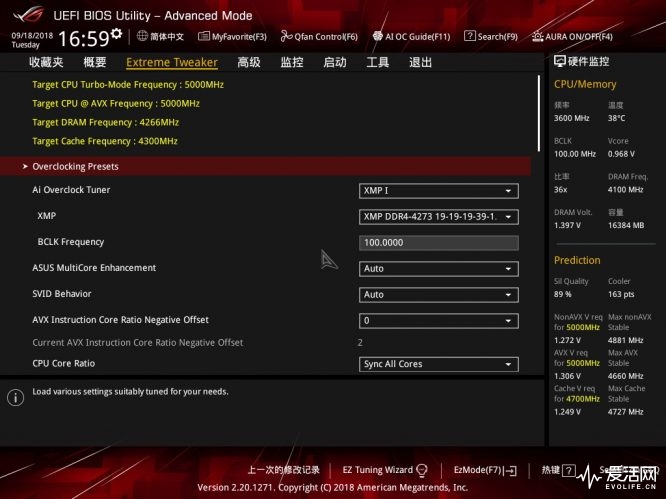666x499 pixels.
Task: Open AVX Instruction Core Ratio Negative Offset dropdown
Action: 438,321
